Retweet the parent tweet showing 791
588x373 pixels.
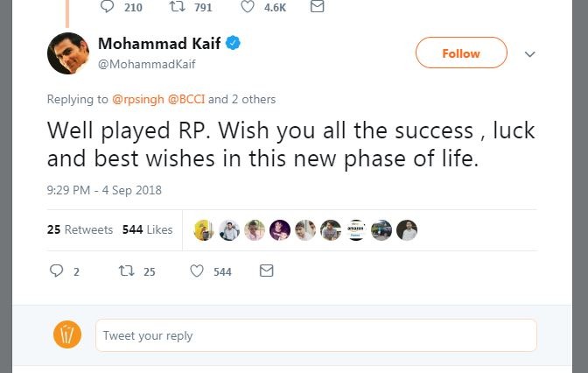pyautogui.click(x=177, y=6)
